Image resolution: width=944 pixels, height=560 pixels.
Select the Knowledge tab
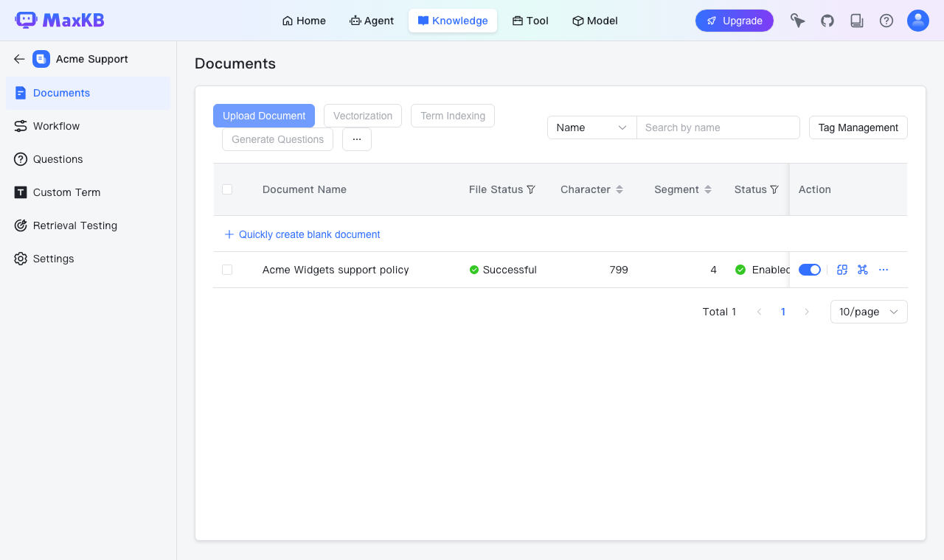453,21
